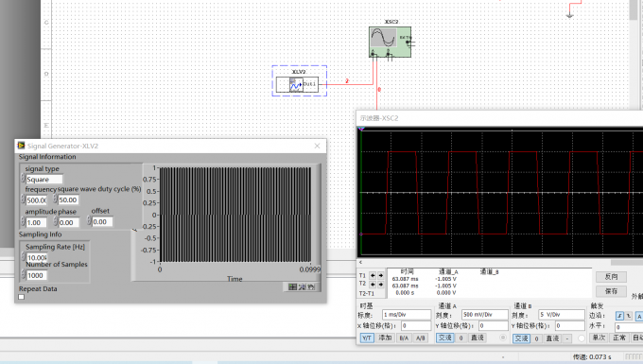Click X-axis position field
Image resolution: width=643 pixels, height=364 pixels.
click(x=416, y=325)
